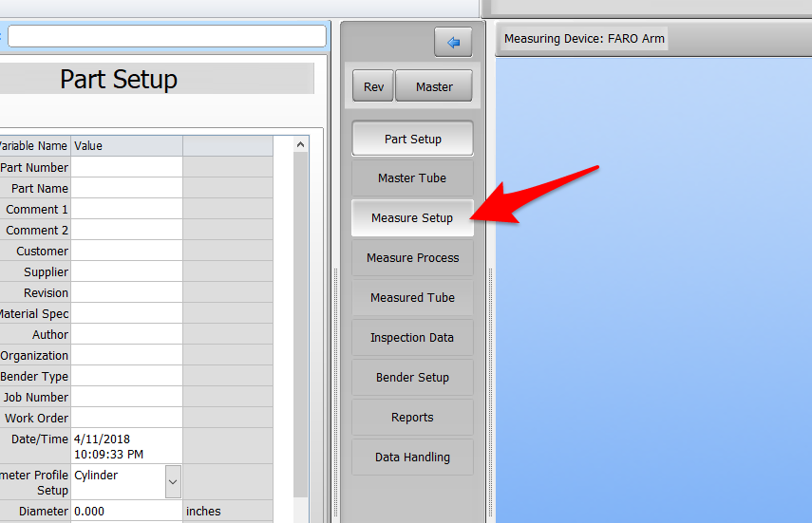The image size is (812, 523).
Task: Select Measure Setup in the navigation
Action: pyautogui.click(x=412, y=218)
